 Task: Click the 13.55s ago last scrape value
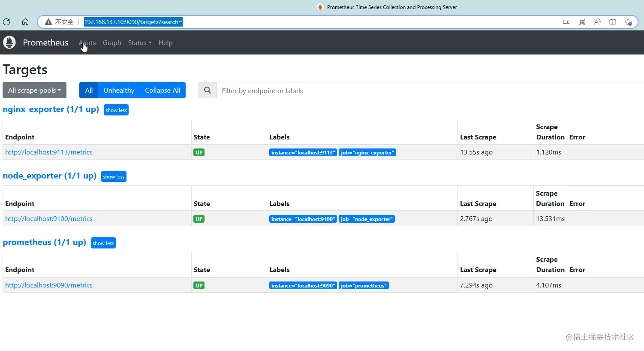(x=476, y=152)
